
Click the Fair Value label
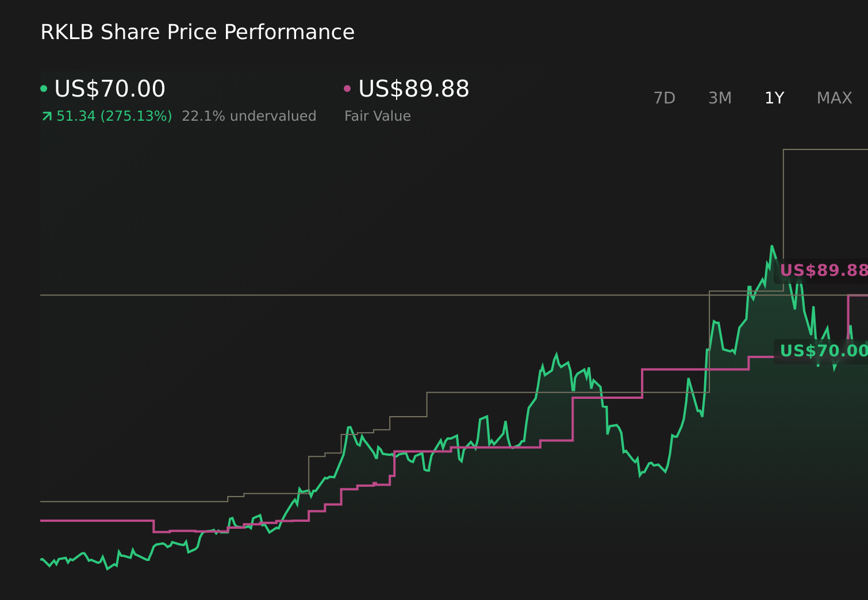378,116
